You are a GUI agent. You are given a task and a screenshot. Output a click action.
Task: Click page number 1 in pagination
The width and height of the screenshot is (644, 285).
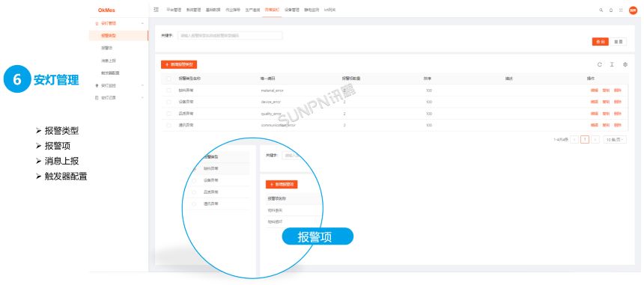pyautogui.click(x=585, y=140)
